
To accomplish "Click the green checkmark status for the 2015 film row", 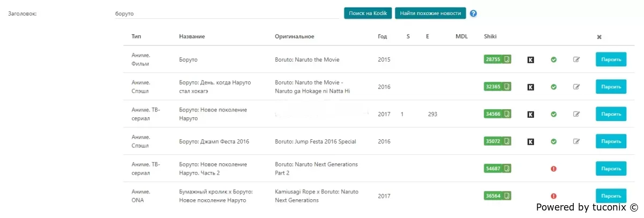I will [x=553, y=59].
